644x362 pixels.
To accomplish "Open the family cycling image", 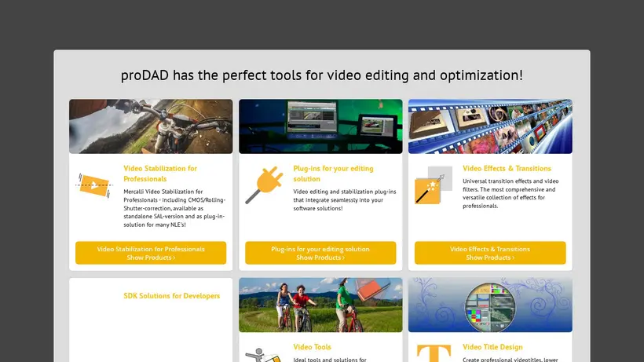I will (x=320, y=305).
